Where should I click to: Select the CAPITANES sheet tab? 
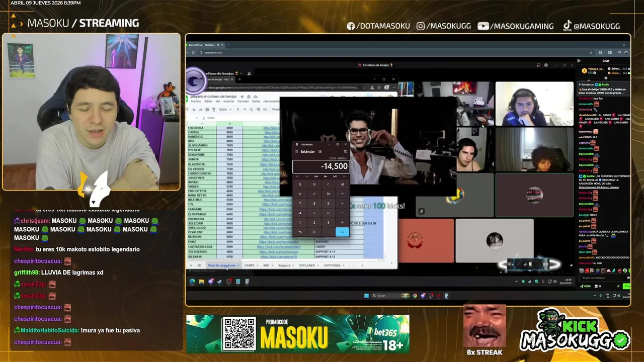[332, 265]
